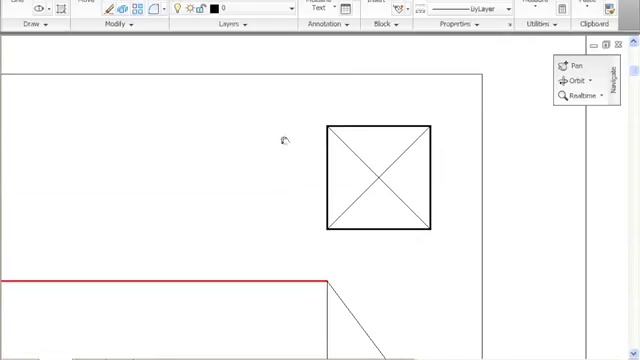
Task: Expand the Modify panel
Action: point(119,24)
